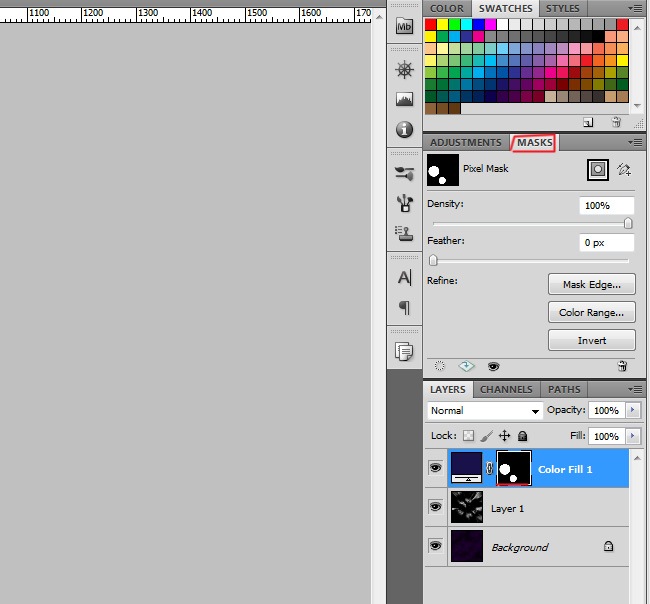Open the Normal blend mode dropdown
The width and height of the screenshot is (650, 604).
[485, 411]
